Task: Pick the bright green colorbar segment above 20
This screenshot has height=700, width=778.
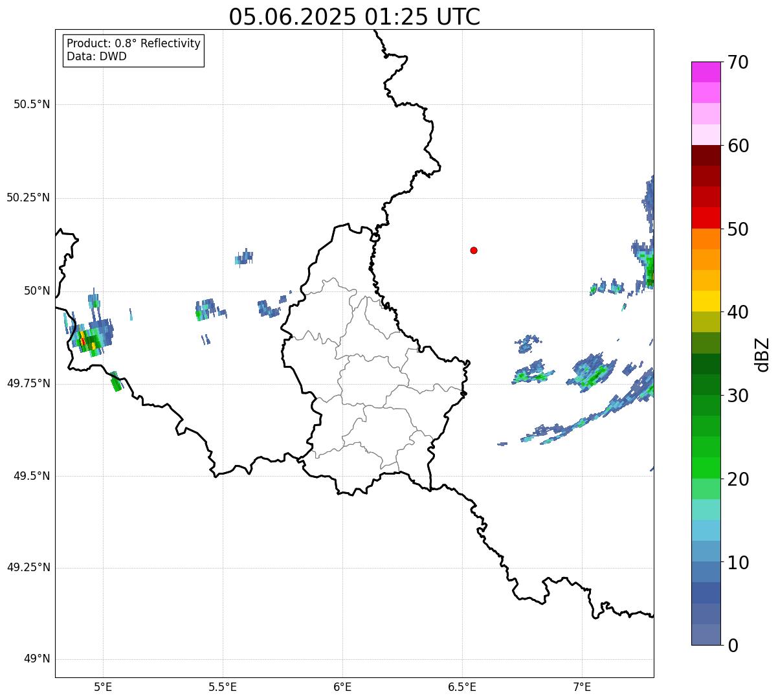Action: coord(706,468)
